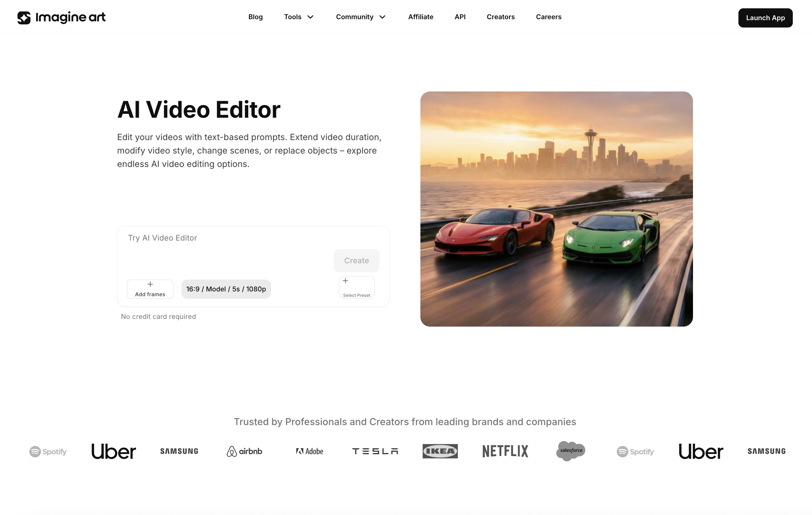The width and height of the screenshot is (812, 515).
Task: Click the plus icon on Add frames
Action: [150, 284]
